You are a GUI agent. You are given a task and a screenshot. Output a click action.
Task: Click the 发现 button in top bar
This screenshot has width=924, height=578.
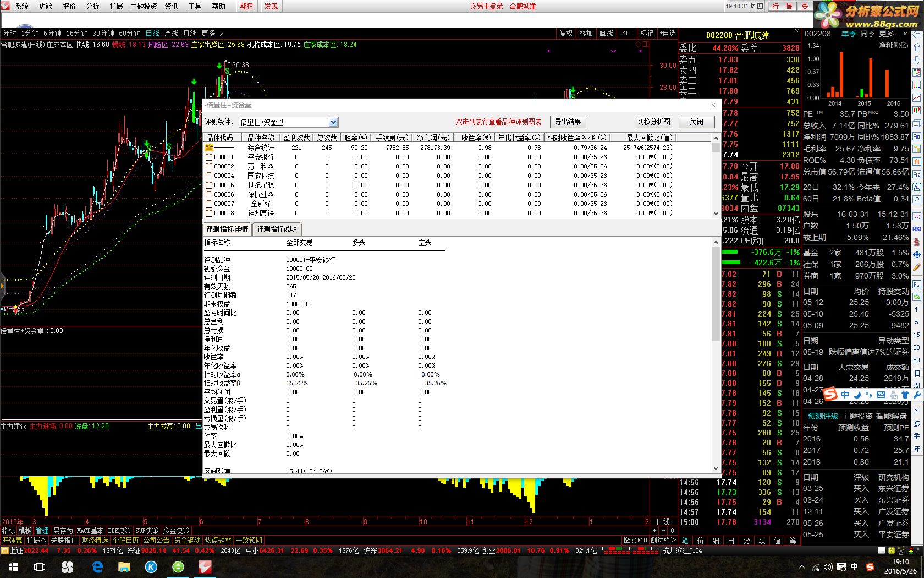click(271, 6)
